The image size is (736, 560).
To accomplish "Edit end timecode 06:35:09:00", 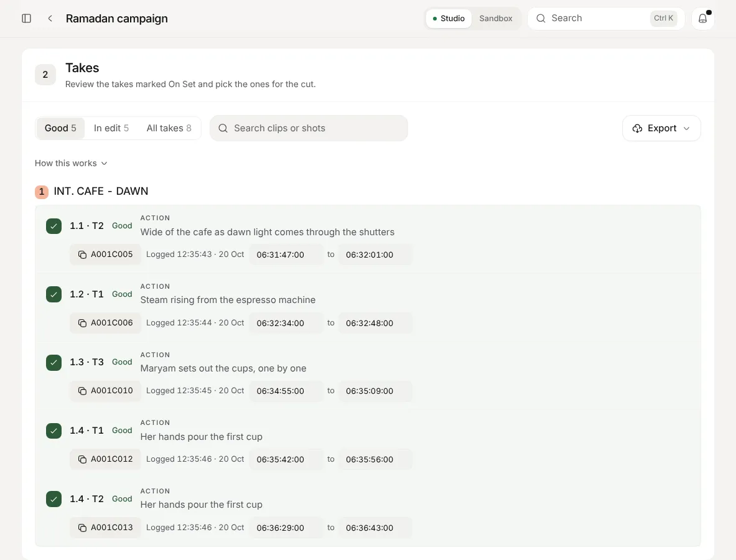I will point(375,391).
